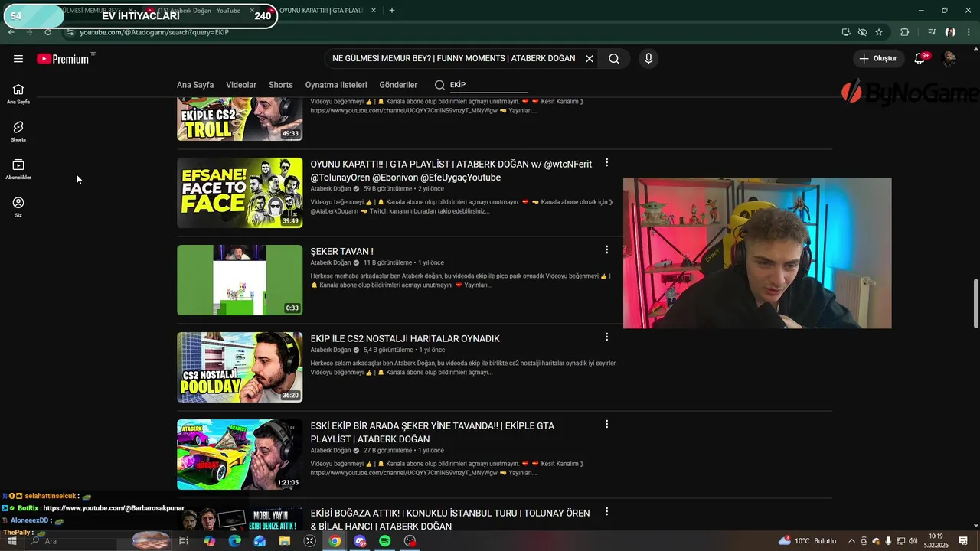Open ESKİ EKİP BİR ARADA ŞEKER YİNE TAVANDA
The height and width of the screenshot is (551, 980).
[x=433, y=432]
